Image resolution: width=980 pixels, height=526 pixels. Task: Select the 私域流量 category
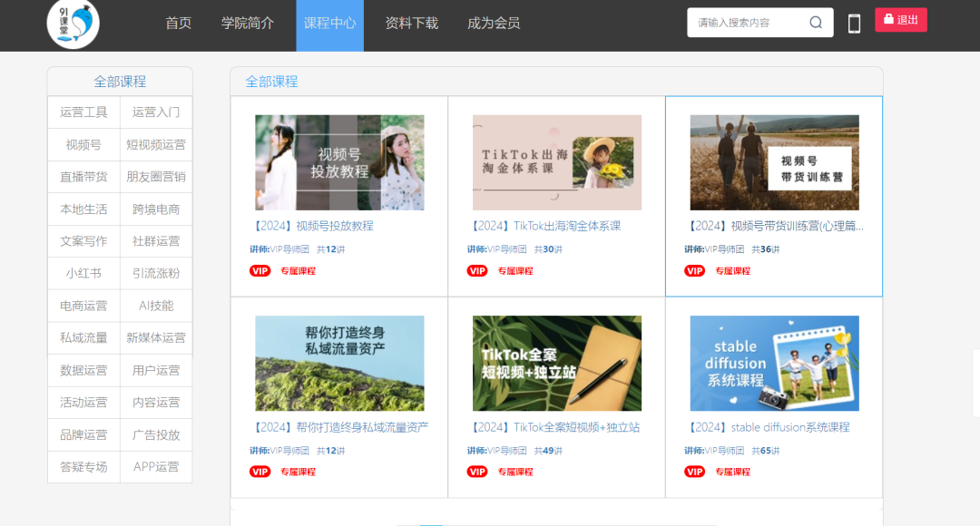pyautogui.click(x=83, y=338)
